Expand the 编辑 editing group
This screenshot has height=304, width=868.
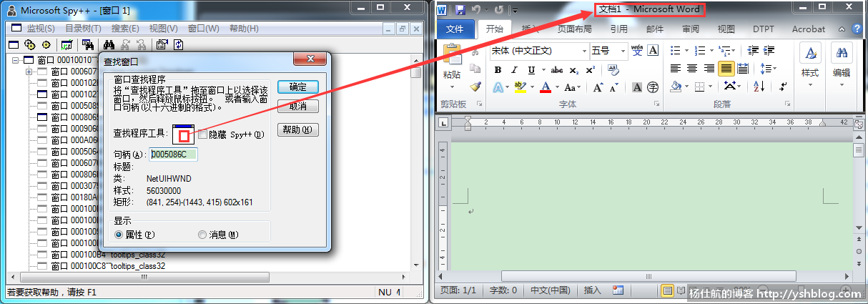[x=842, y=64]
